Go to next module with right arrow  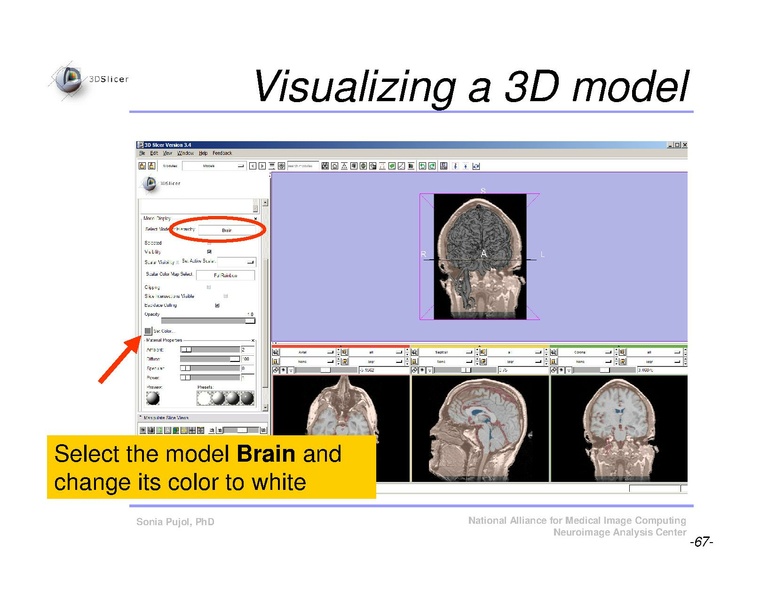(x=262, y=166)
